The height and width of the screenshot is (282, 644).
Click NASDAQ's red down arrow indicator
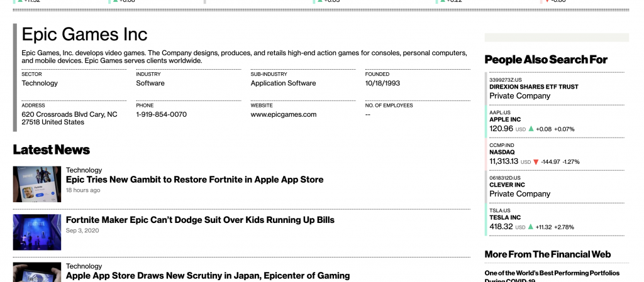click(x=536, y=162)
